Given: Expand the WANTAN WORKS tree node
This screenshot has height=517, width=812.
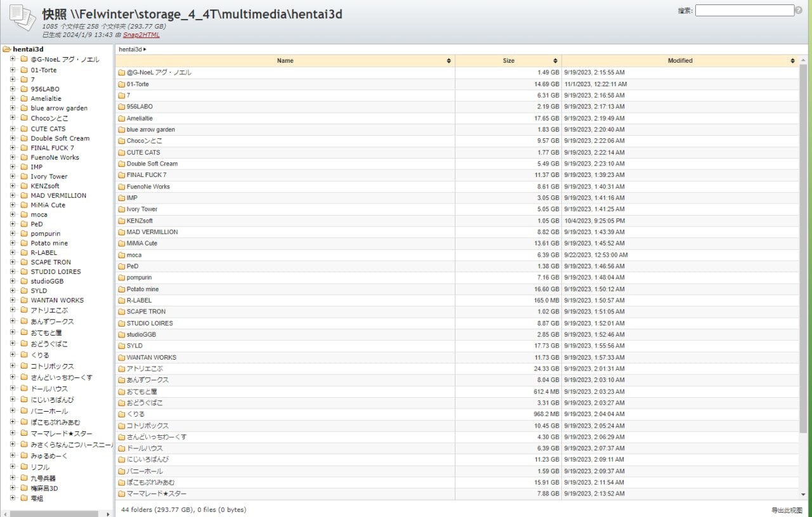Looking at the screenshot, I should (13, 300).
